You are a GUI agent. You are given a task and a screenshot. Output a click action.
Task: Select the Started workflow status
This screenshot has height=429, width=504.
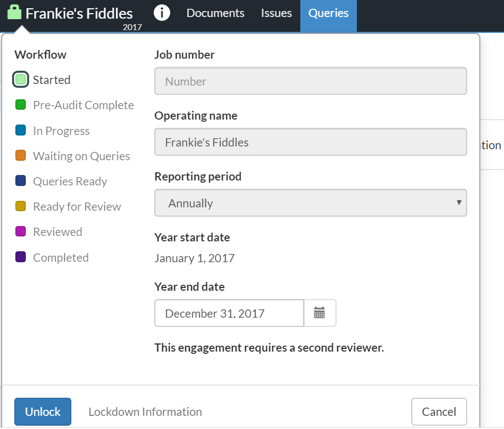[x=21, y=80]
